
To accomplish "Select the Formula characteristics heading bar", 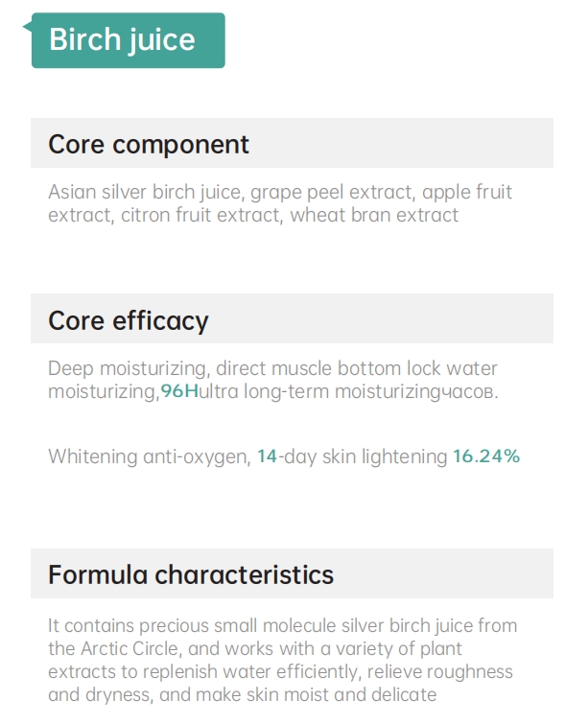I will point(191,574).
